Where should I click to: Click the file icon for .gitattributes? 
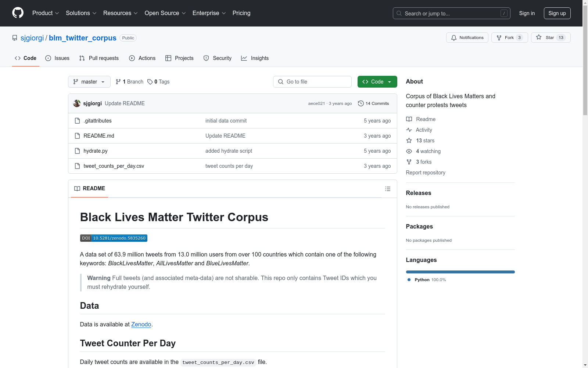click(77, 121)
